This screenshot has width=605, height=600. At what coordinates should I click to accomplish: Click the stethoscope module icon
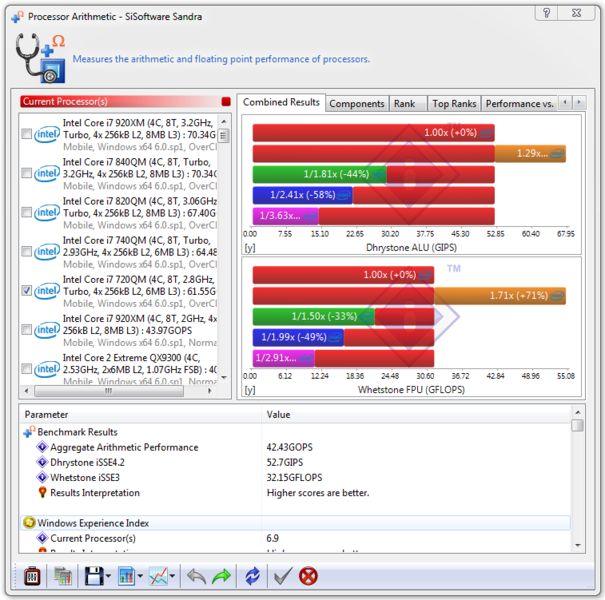tap(41, 58)
